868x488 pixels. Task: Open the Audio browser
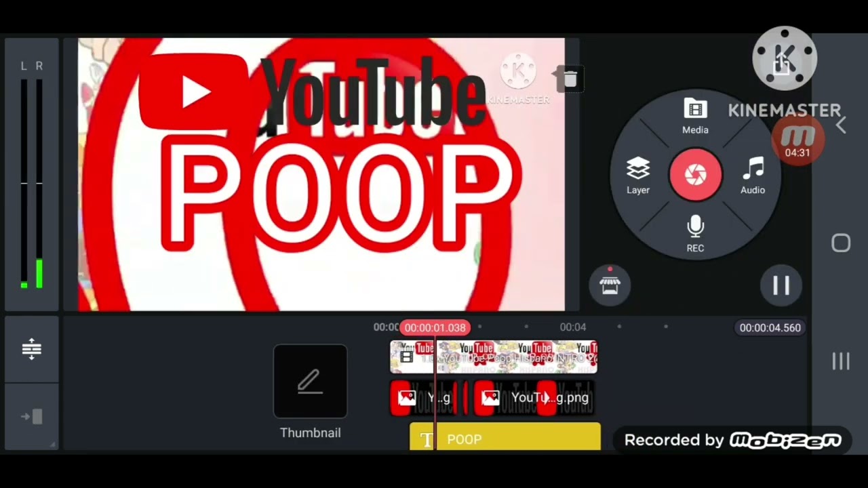753,176
